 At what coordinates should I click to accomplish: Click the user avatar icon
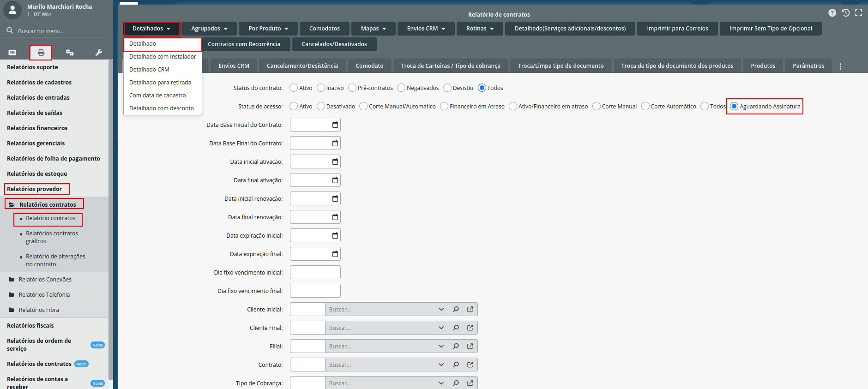point(12,10)
